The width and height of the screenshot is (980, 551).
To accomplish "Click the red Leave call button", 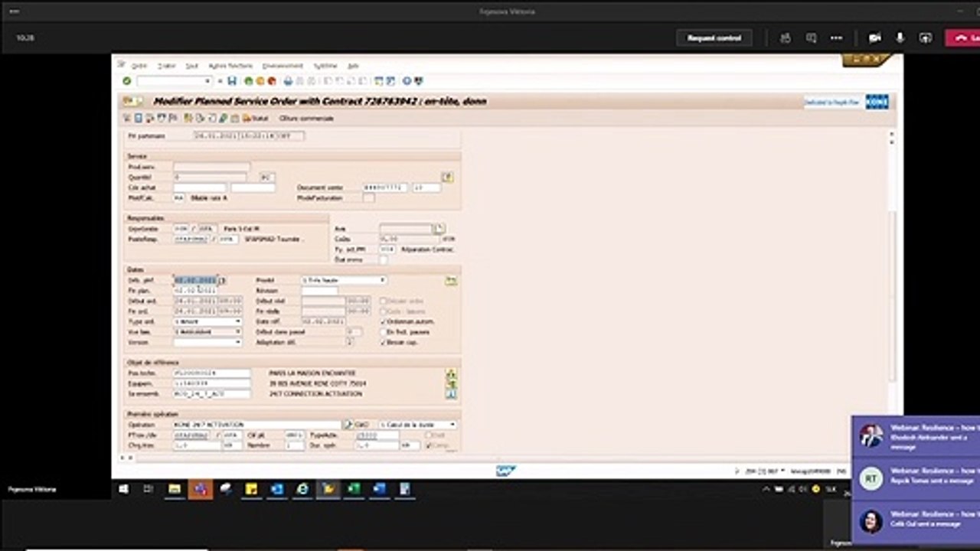I will [x=962, y=37].
